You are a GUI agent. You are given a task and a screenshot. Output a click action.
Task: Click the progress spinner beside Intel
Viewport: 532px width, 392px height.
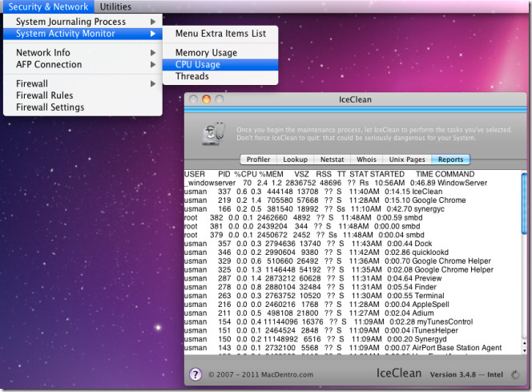point(515,374)
